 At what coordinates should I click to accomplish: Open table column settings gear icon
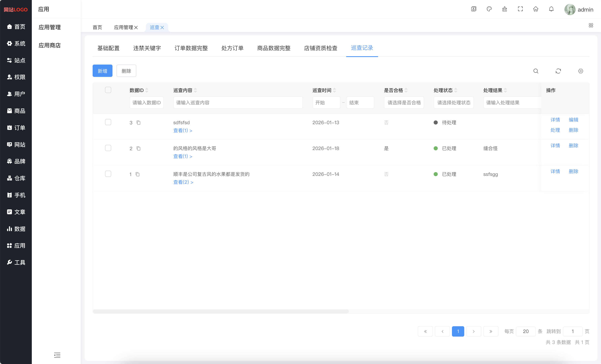[x=581, y=71]
